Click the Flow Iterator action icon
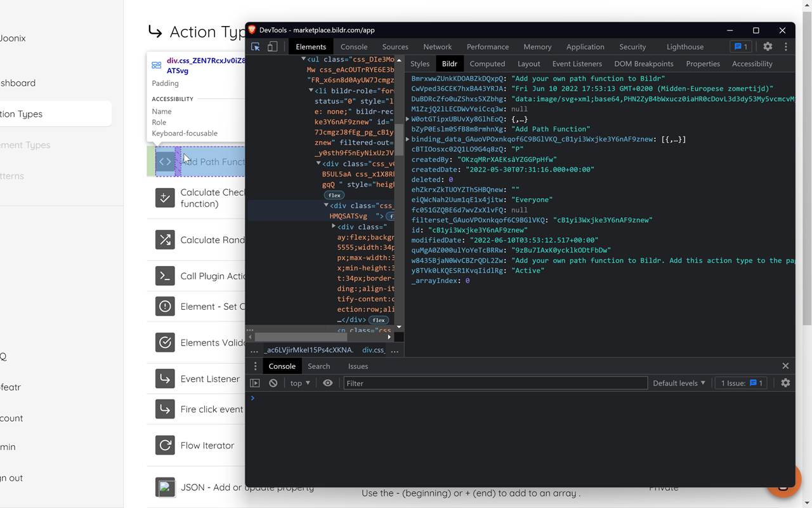 click(165, 445)
